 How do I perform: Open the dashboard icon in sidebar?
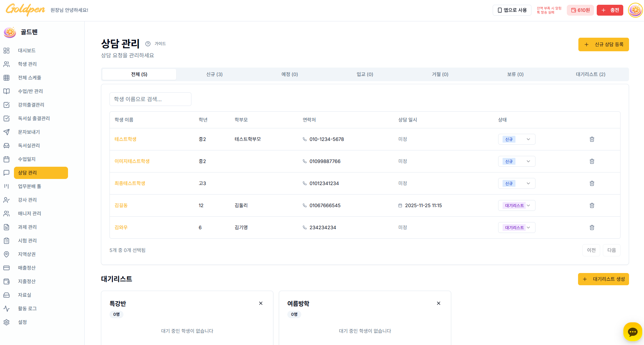[x=6, y=51]
